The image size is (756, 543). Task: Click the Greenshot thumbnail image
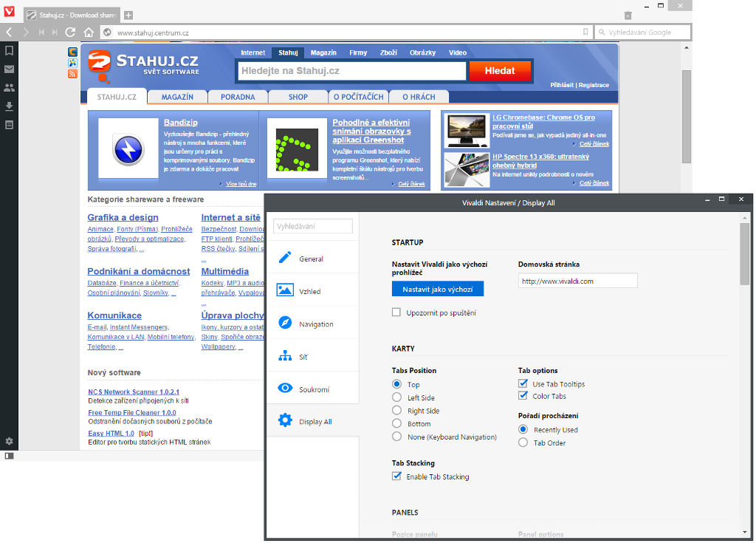pyautogui.click(x=297, y=148)
